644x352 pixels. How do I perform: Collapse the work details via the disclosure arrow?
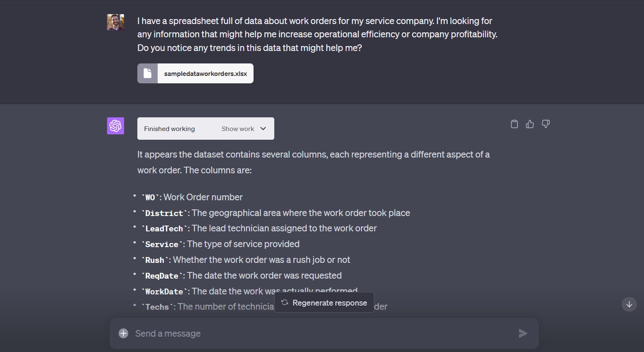point(263,129)
